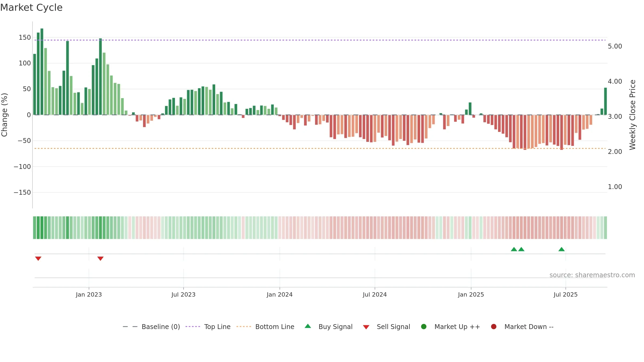Viewport: 644px width, 362px height.
Task: Select the buy signal marker just before Jul 2025
Action: coord(562,249)
